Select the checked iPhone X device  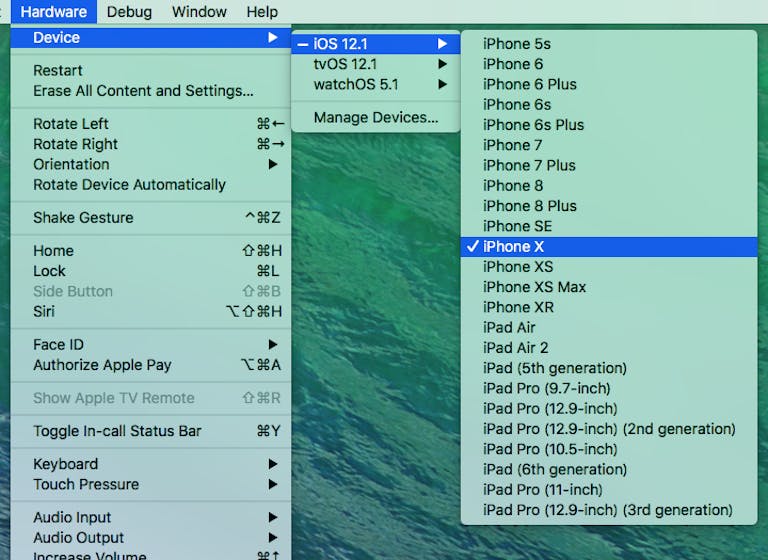(609, 247)
